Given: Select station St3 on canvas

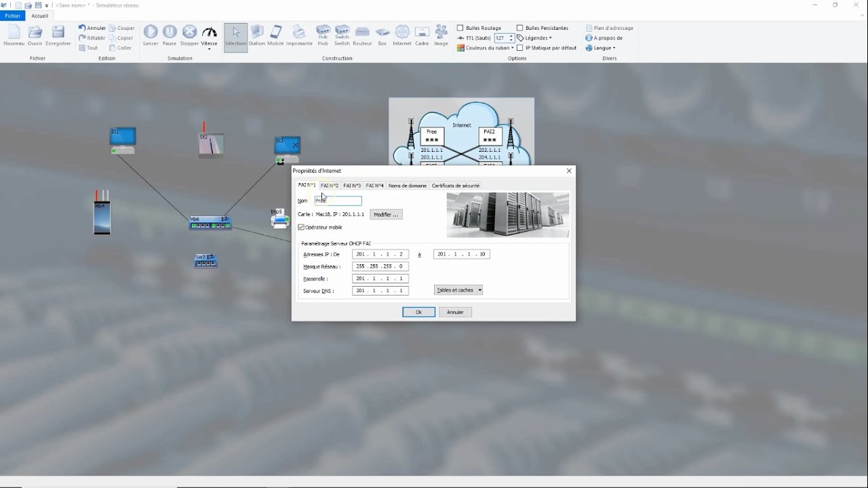Looking at the screenshot, I should (287, 149).
